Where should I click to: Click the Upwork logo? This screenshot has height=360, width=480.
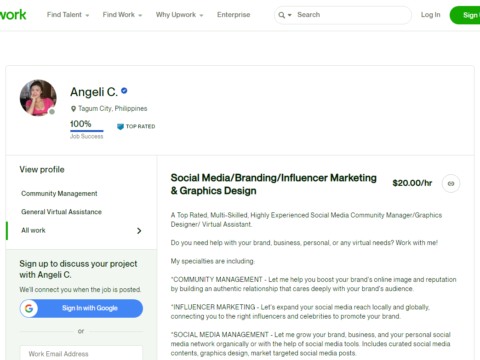[13, 15]
